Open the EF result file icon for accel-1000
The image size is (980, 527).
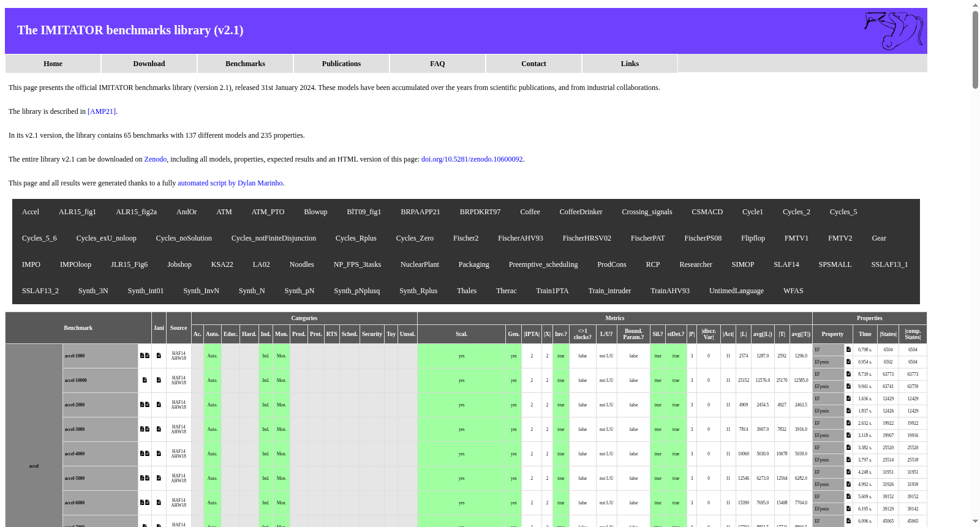[848, 349]
